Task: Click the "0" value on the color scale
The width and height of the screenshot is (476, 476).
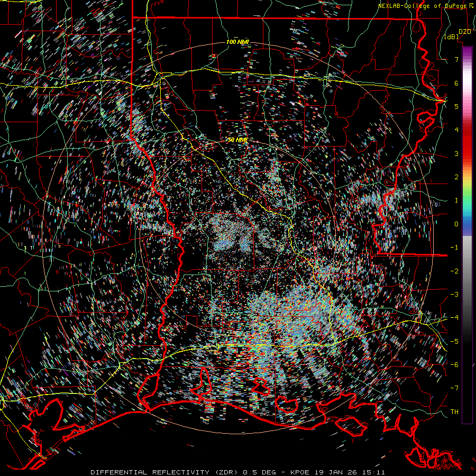Action: point(456,224)
